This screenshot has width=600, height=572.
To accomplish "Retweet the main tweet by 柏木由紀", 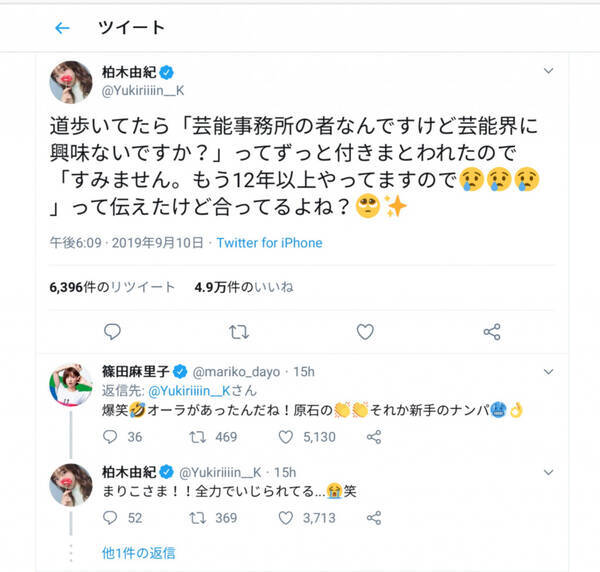I will click(x=239, y=331).
